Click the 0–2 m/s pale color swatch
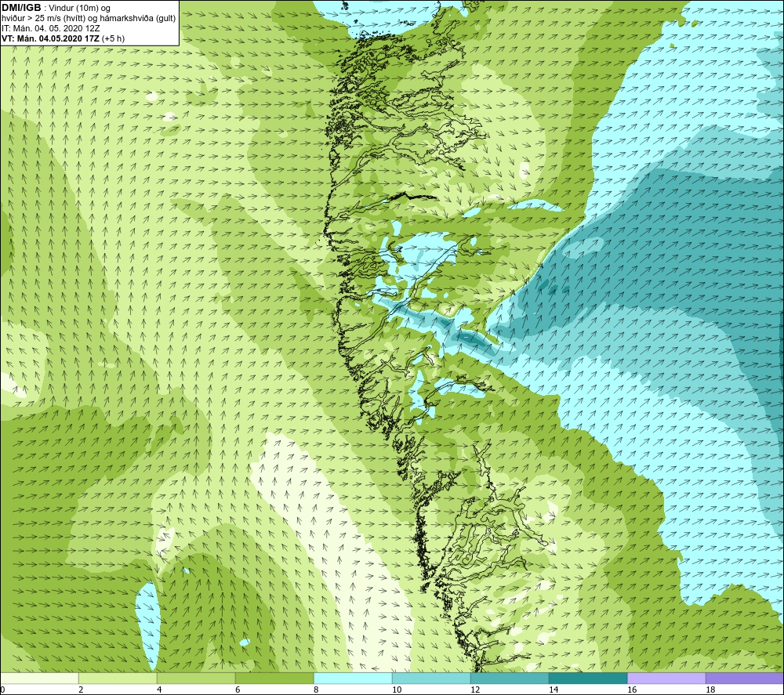 pos(39,678)
